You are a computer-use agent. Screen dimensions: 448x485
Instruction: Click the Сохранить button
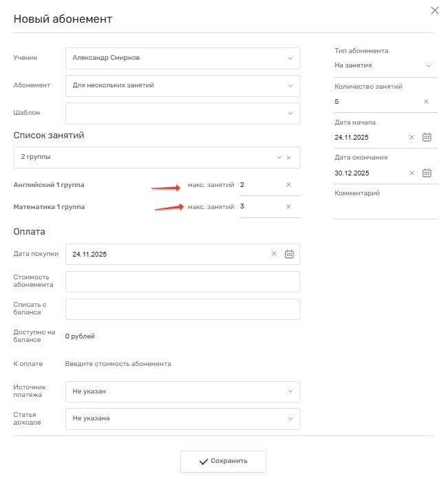point(223,461)
